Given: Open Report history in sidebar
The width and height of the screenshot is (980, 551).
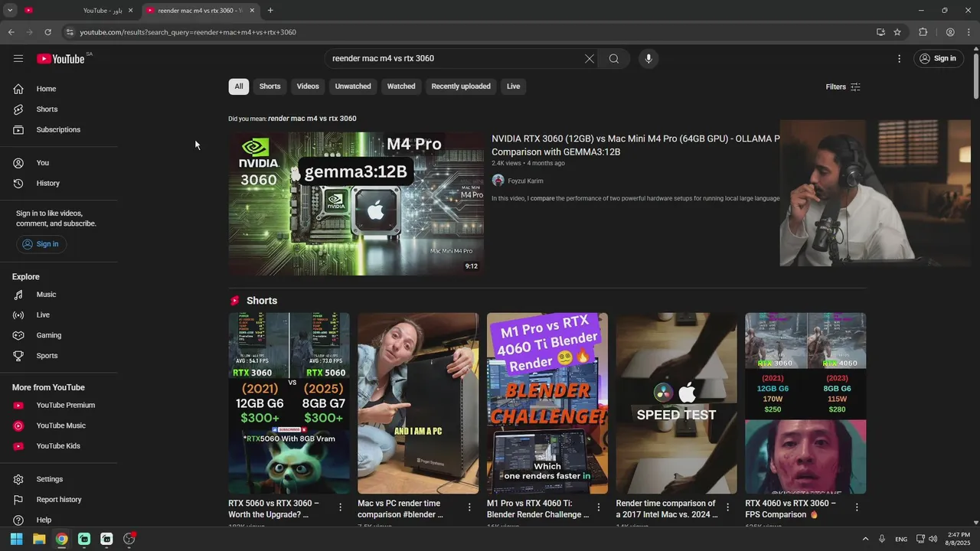Looking at the screenshot, I should pos(59,500).
